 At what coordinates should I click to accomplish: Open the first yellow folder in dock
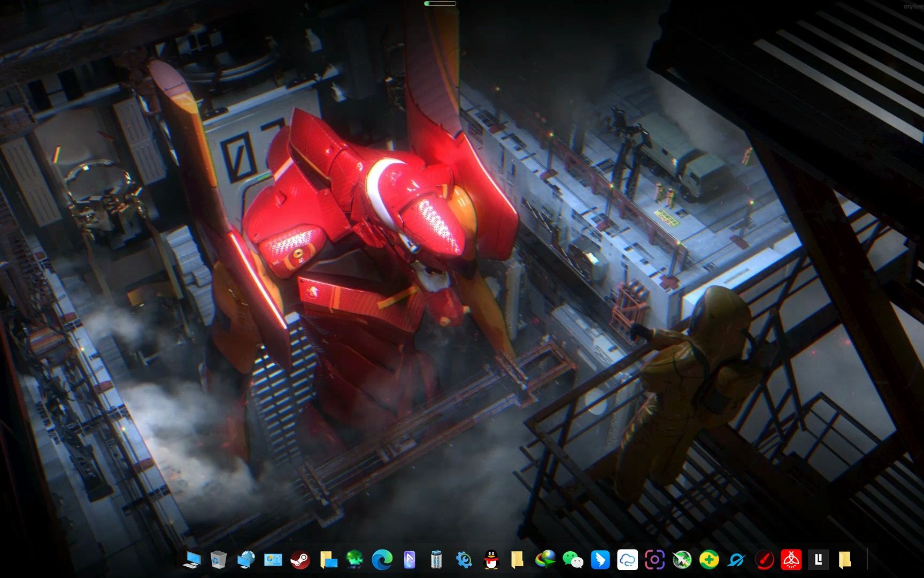pyautogui.click(x=518, y=560)
